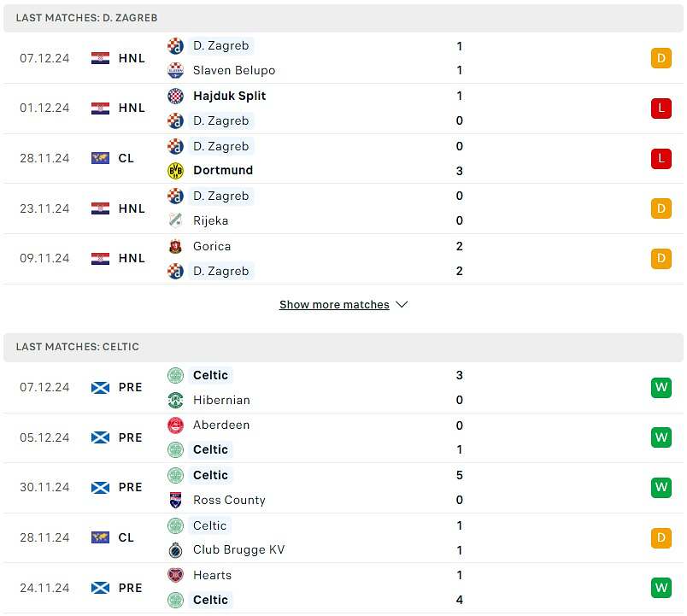Open the Club Brugge KV team name
This screenshot has height=616, width=687.
click(238, 550)
